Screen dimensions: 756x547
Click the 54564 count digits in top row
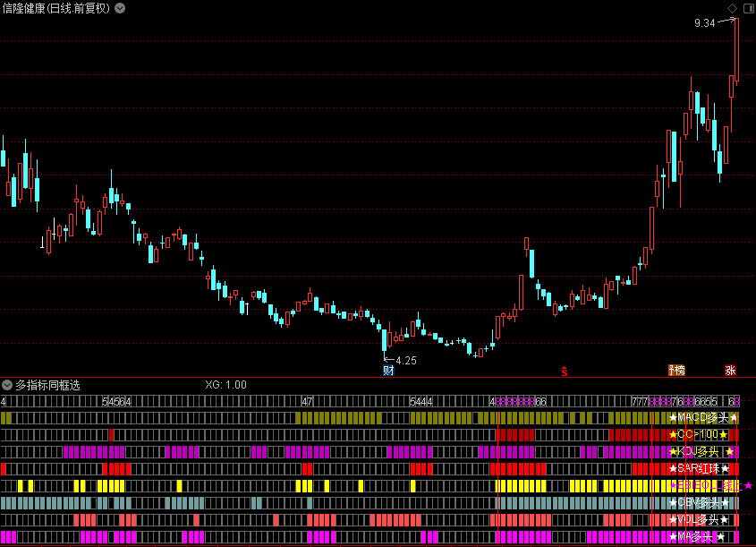coord(116,401)
